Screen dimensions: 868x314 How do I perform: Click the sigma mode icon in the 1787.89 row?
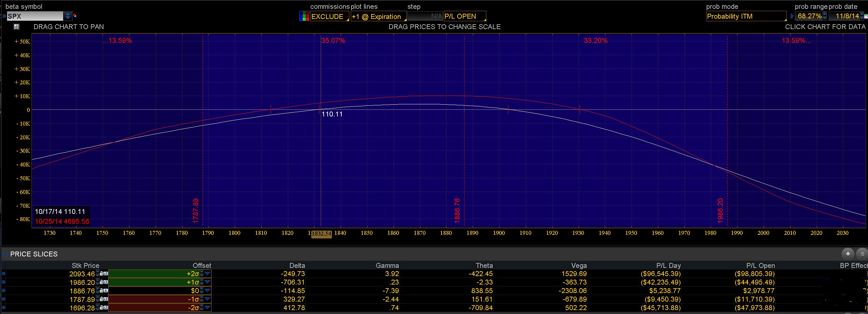pos(106,299)
